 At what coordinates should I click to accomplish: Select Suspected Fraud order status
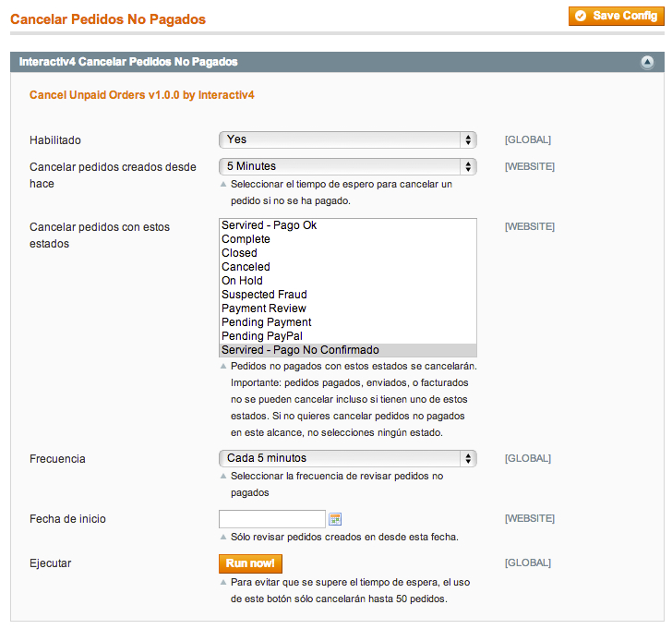pos(348,295)
